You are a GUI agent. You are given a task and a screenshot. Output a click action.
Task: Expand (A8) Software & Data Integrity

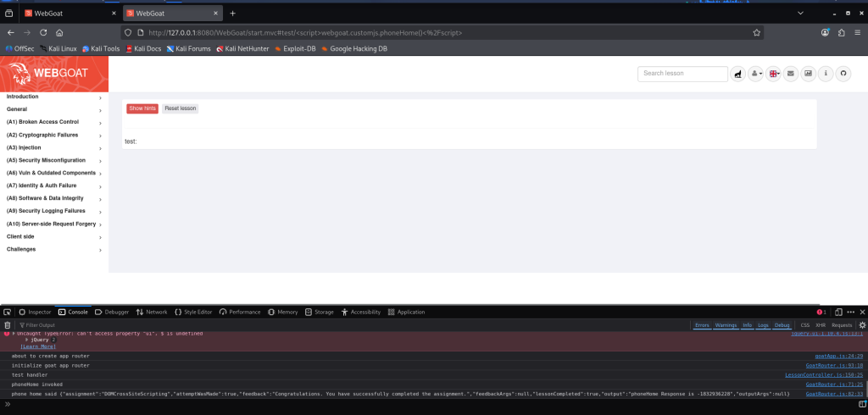[53, 199]
